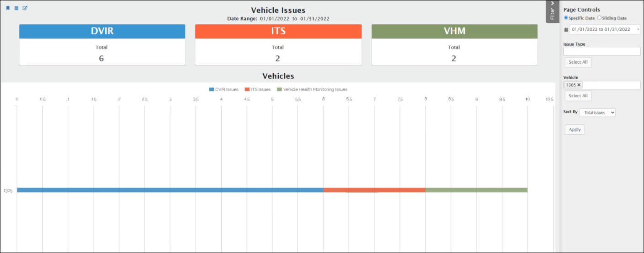The image size is (644, 253).
Task: Select the Sliding Date radio button
Action: tap(599, 18)
